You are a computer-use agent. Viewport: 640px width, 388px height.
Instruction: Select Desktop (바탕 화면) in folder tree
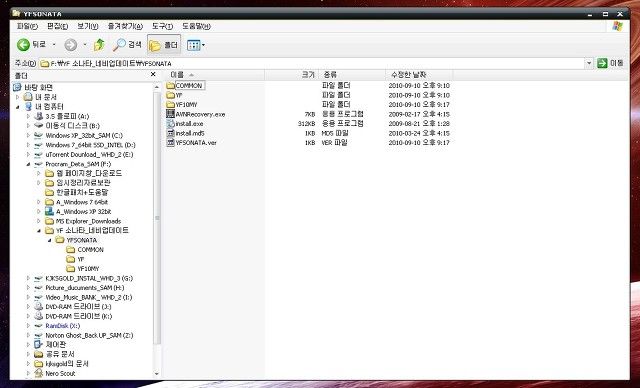coord(38,87)
